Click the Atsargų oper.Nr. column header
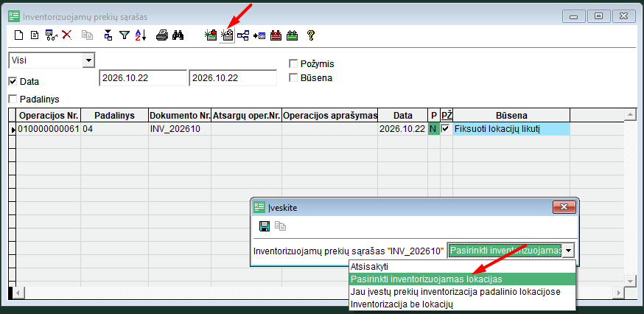This screenshot has height=314, width=644. coord(246,115)
